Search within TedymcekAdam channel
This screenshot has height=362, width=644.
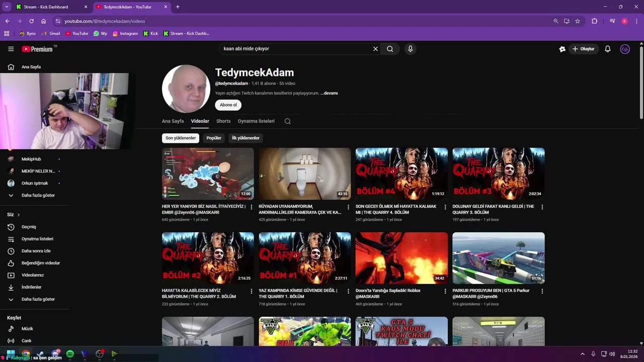[x=288, y=121]
